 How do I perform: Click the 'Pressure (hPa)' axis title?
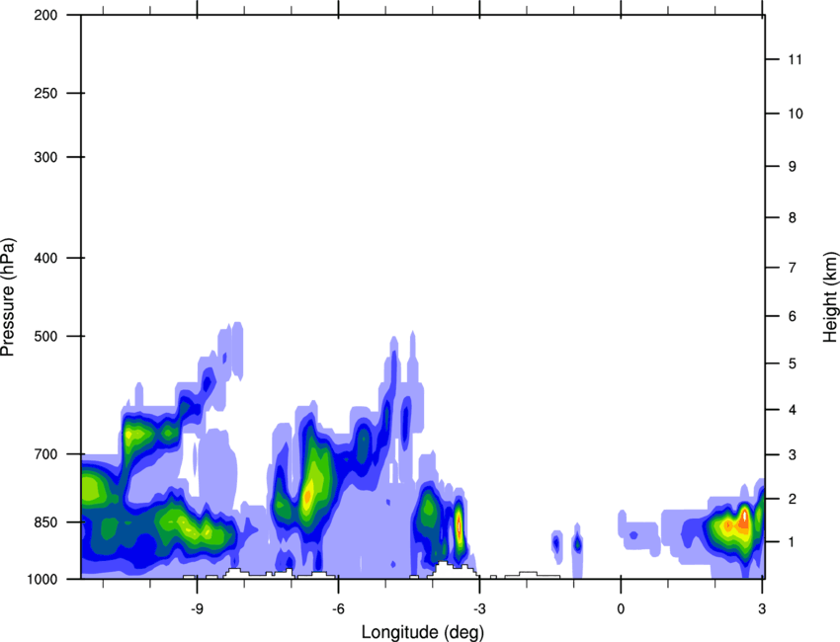coord(8,297)
